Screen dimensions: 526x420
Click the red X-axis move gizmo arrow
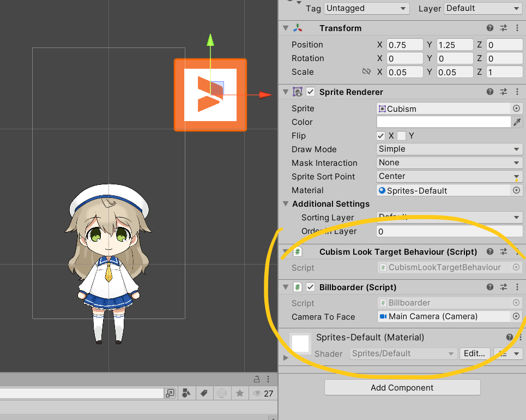click(x=265, y=95)
